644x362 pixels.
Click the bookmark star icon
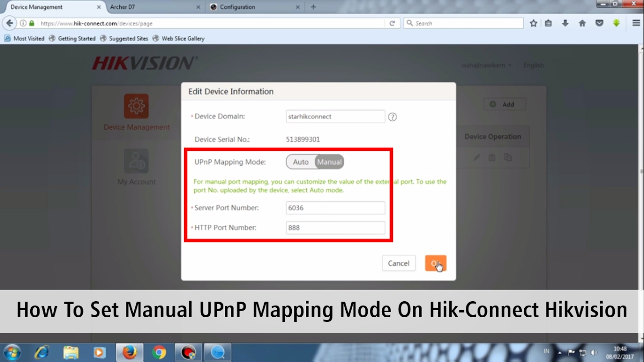click(x=533, y=23)
